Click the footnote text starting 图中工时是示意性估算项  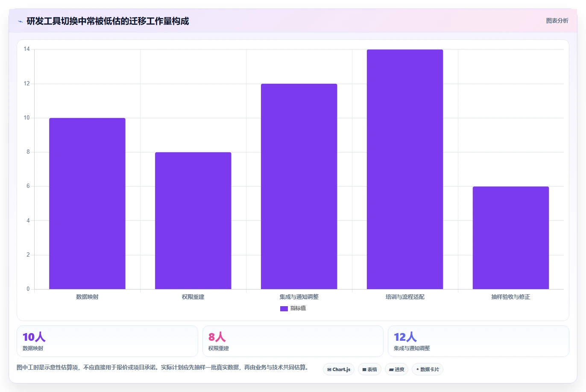162,367
